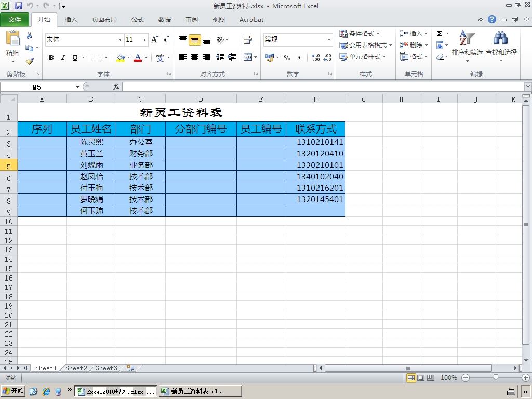This screenshot has height=399, width=532.
Task: Open number format dropdown 常规
Action: pyautogui.click(x=329, y=39)
